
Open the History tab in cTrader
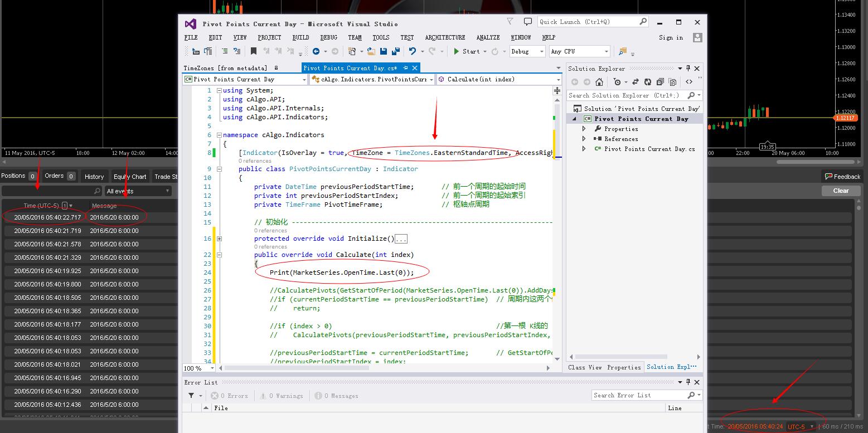(94, 177)
